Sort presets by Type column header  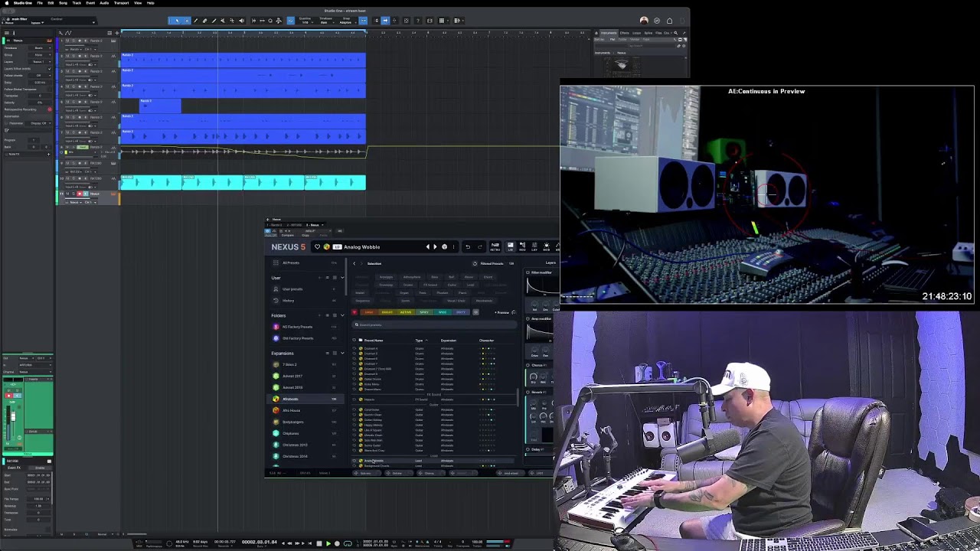419,341
